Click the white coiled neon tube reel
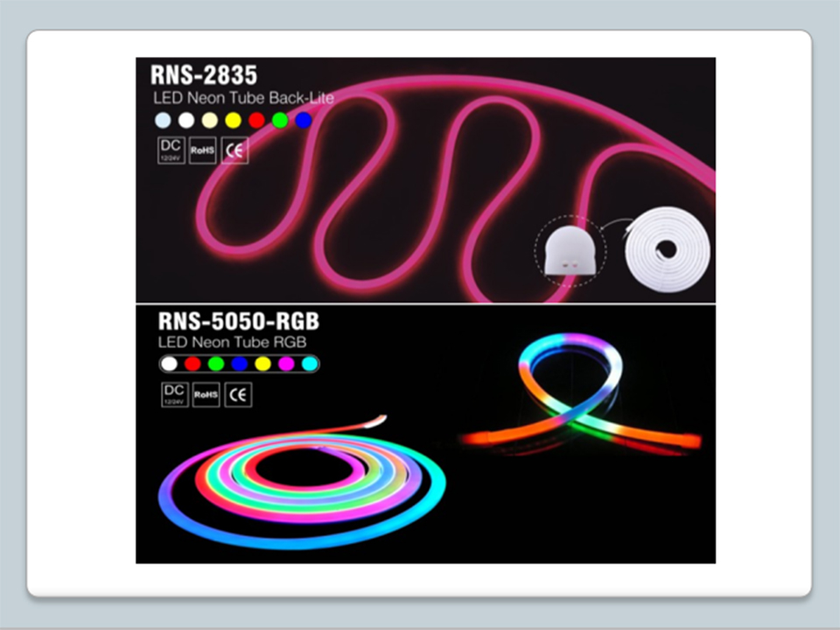 click(667, 248)
